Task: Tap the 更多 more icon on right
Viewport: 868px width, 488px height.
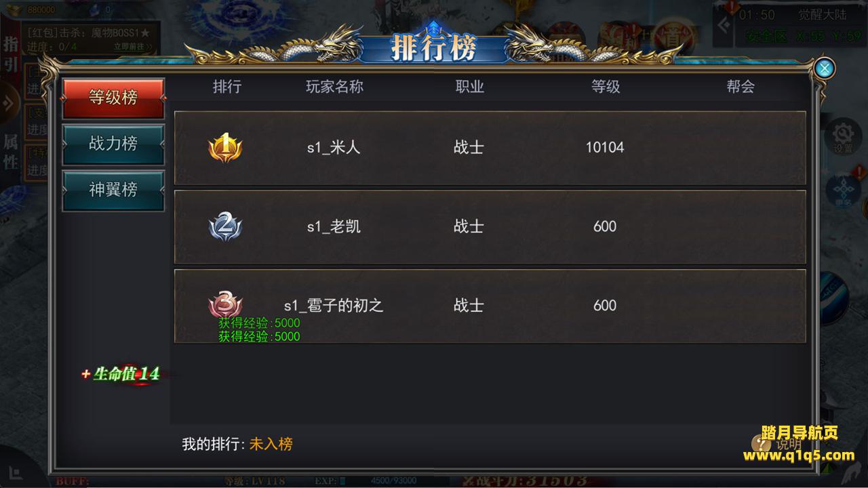Action: pyautogui.click(x=843, y=192)
